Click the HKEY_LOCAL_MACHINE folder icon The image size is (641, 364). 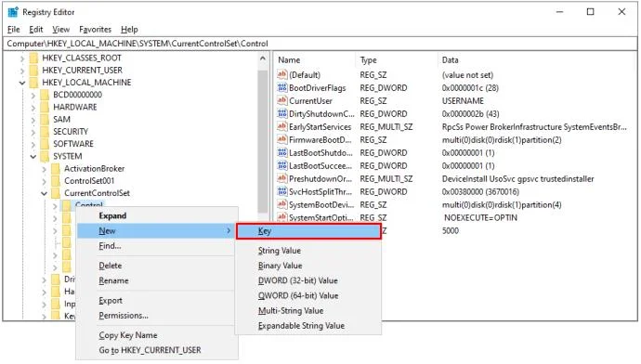pyautogui.click(x=34, y=83)
